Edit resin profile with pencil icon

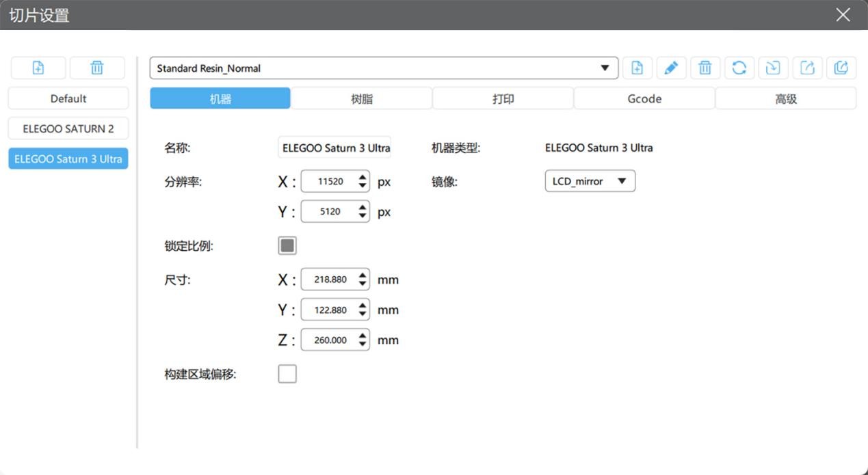click(671, 68)
